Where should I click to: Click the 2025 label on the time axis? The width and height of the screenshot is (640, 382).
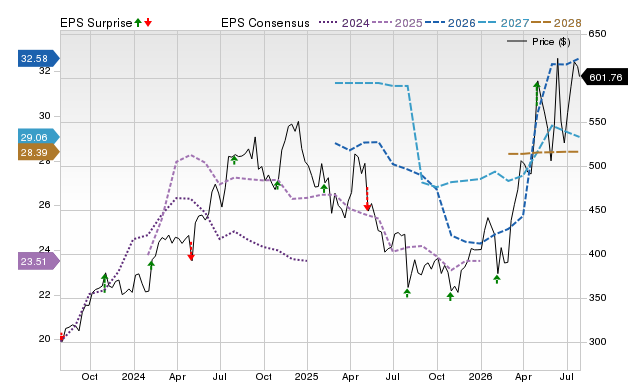tap(307, 376)
